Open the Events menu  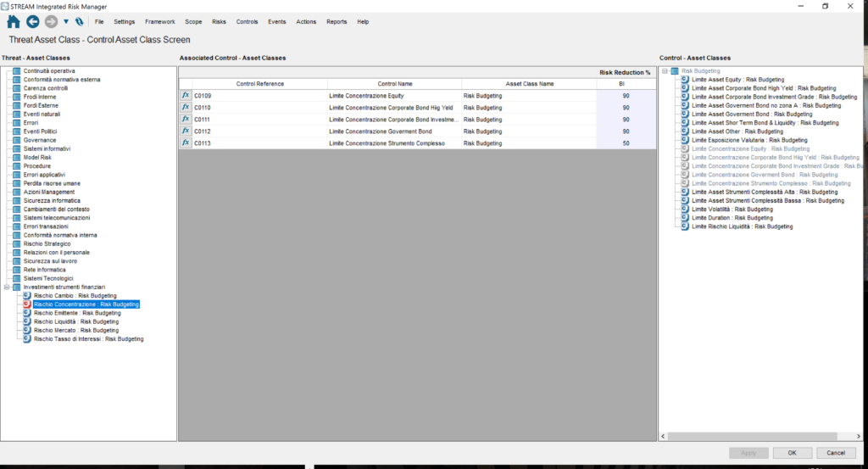(x=277, y=21)
